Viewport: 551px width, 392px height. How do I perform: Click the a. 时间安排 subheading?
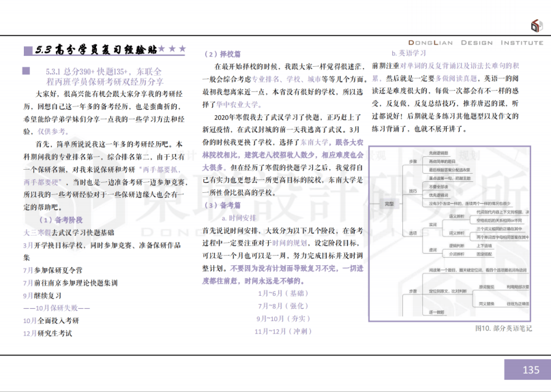pyautogui.click(x=235, y=218)
